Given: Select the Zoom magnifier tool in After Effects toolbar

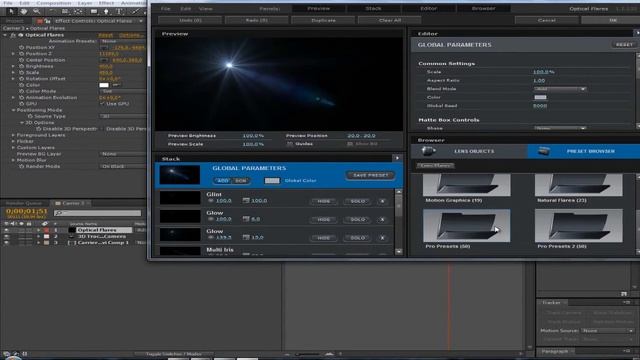Looking at the screenshot, I should coord(37,11).
